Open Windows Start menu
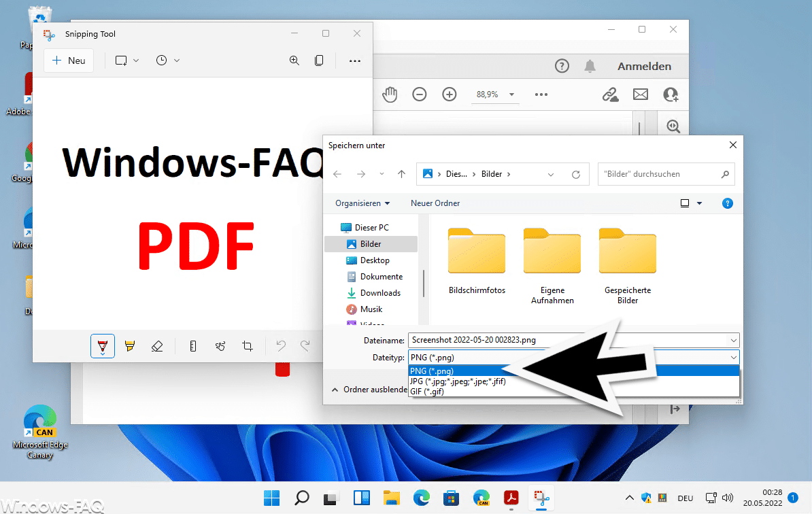 pos(271,498)
